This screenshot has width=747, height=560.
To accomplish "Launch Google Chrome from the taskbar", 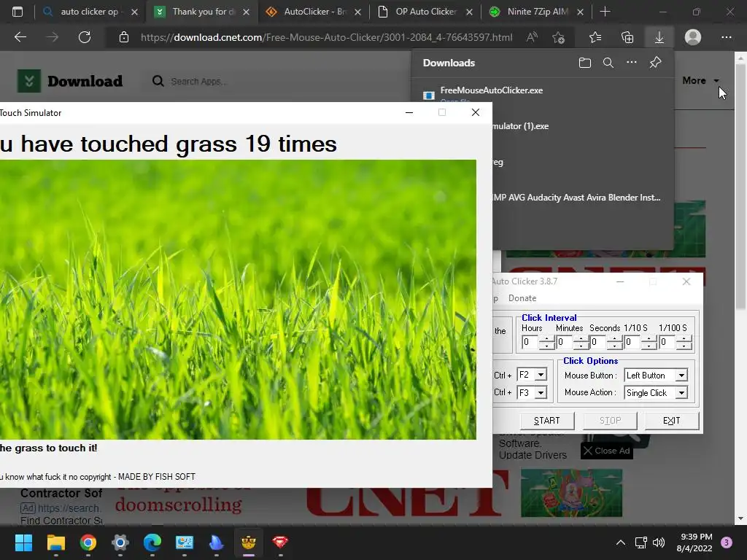I will click(x=88, y=542).
